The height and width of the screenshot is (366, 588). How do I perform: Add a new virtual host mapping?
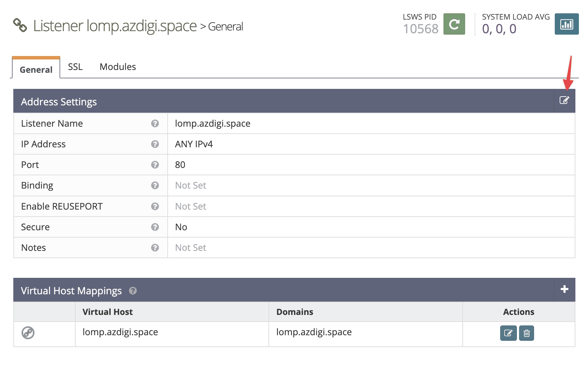pyautogui.click(x=564, y=289)
